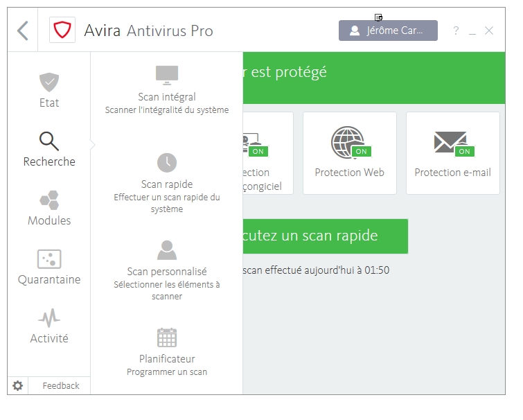Open settings with the gear icon
Image resolution: width=523 pixels, height=420 pixels.
coord(18,386)
